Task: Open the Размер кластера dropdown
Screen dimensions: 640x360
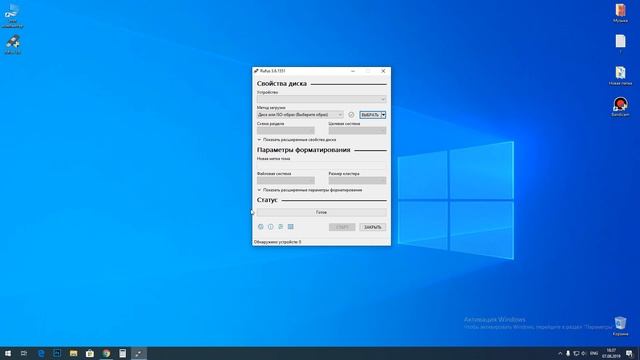Action: click(x=358, y=180)
